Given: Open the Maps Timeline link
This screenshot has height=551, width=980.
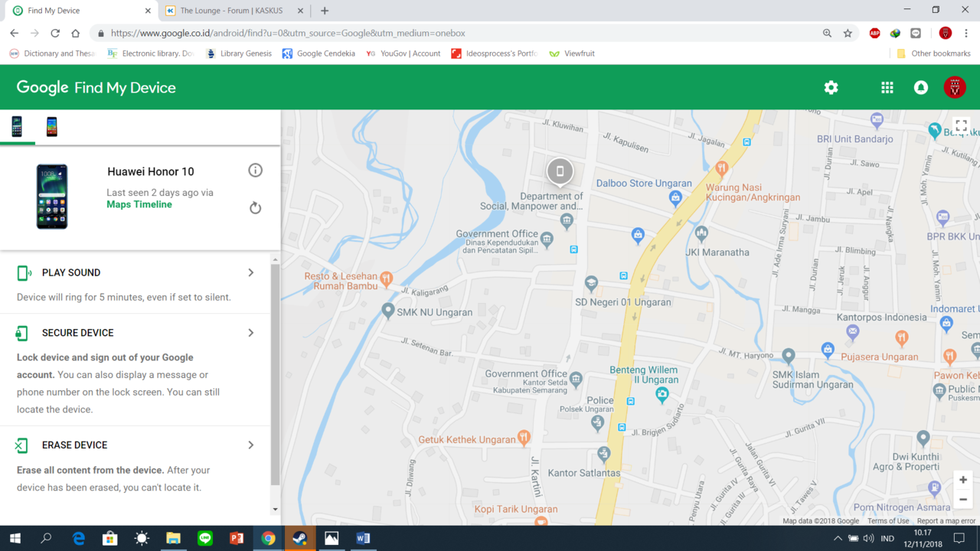Looking at the screenshot, I should click(139, 204).
